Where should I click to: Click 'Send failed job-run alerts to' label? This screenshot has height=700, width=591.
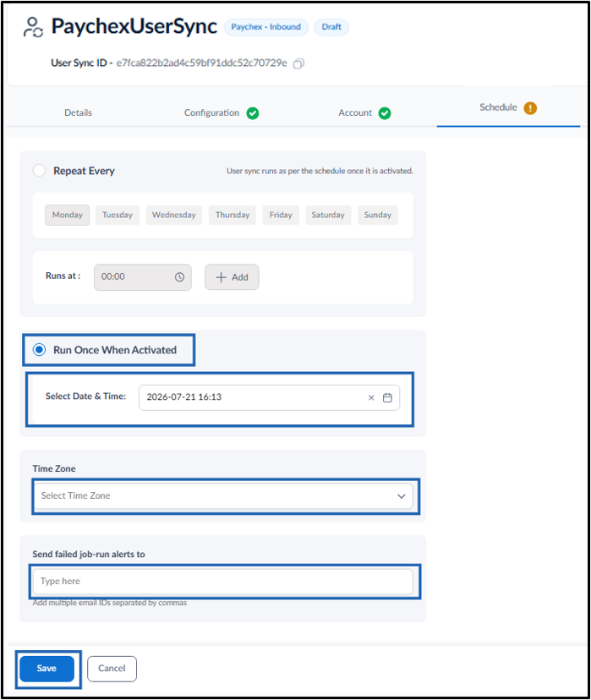click(89, 555)
